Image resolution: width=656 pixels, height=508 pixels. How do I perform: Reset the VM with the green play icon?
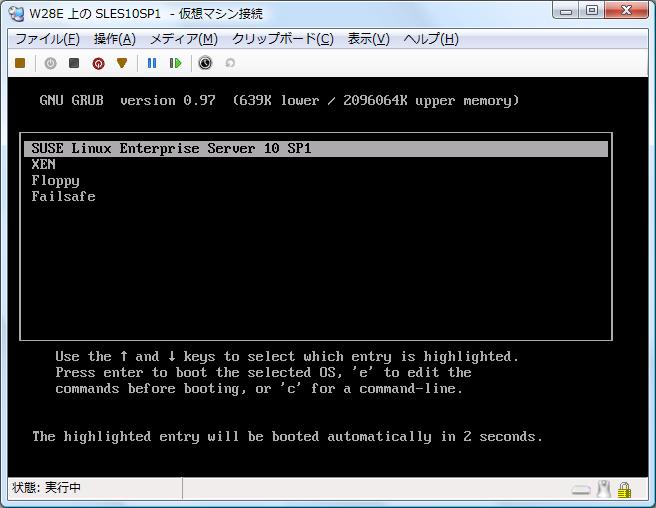coord(176,63)
